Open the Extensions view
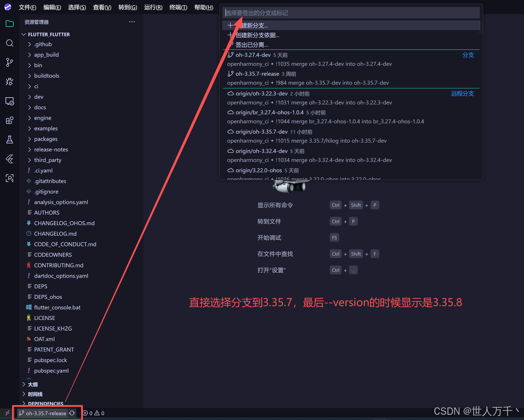Screen dimensions: 524x420 tap(9, 120)
